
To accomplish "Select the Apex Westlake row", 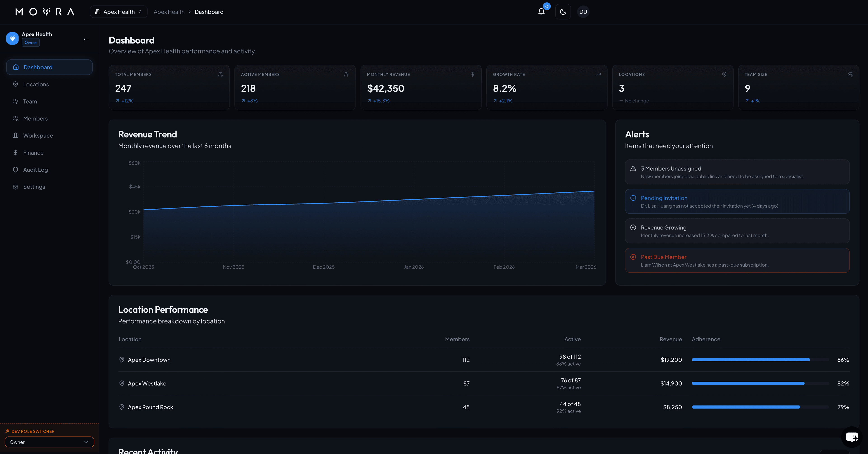I will coord(484,383).
